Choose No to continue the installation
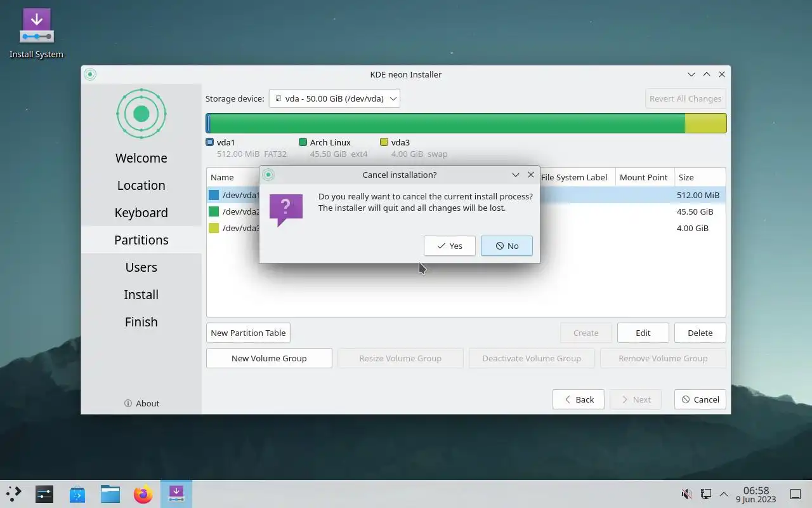Screen dimensions: 812x508 507,246
